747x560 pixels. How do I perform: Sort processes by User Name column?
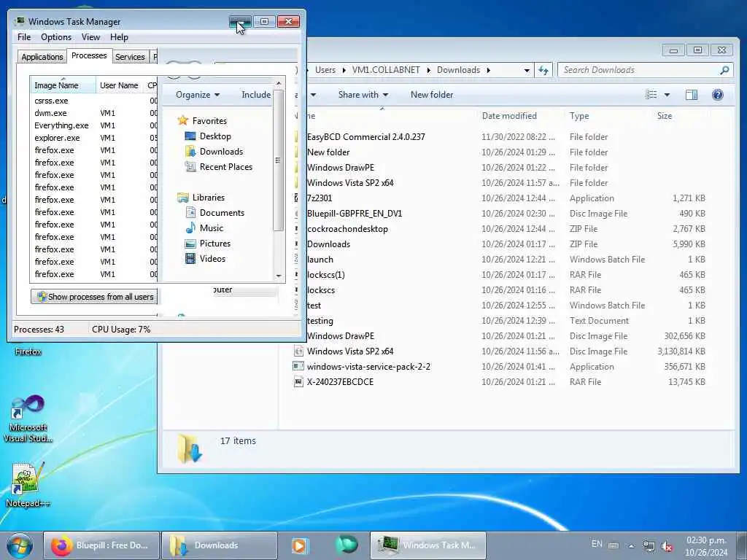119,85
